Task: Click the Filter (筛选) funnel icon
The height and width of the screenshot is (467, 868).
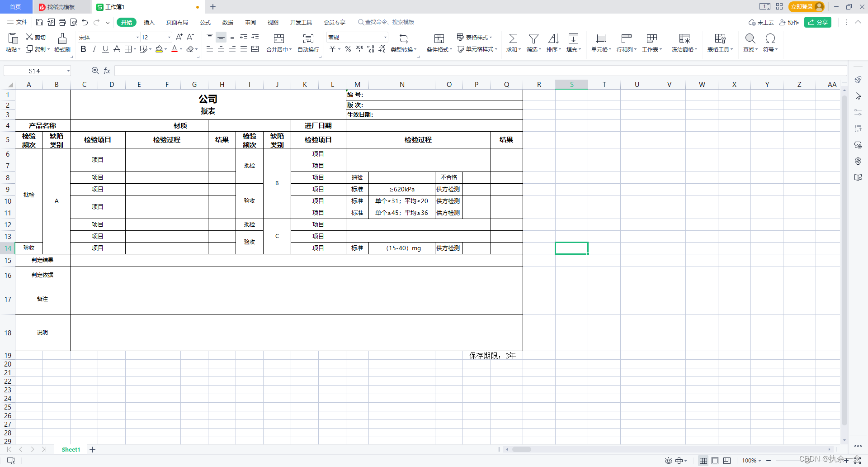Action: [x=533, y=38]
